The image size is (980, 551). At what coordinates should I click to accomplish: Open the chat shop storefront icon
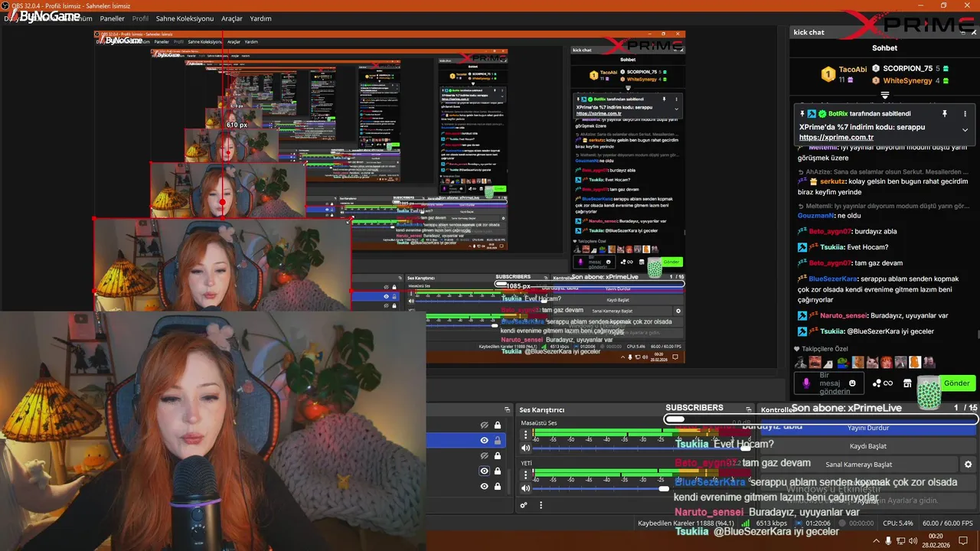coord(907,383)
